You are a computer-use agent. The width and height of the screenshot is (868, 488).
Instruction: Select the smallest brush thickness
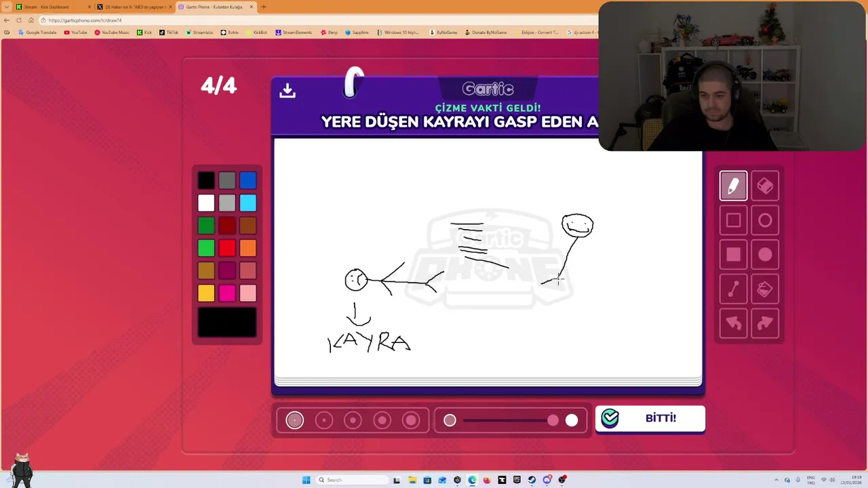pos(294,420)
